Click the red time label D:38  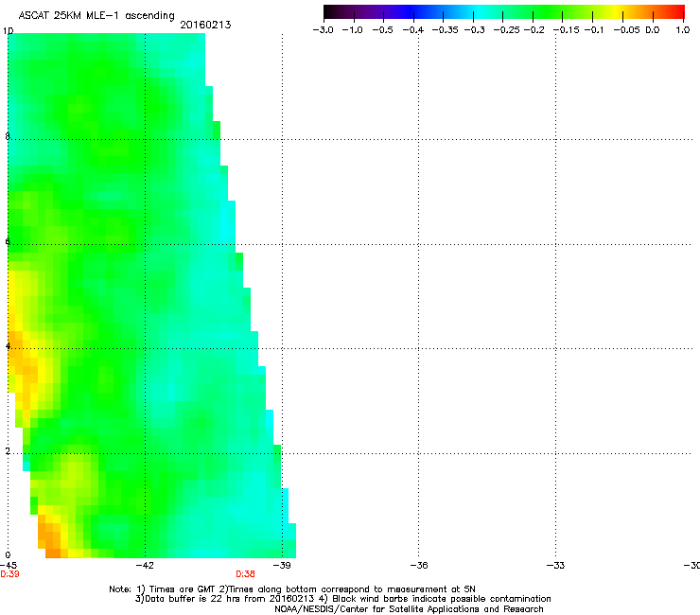click(x=246, y=574)
